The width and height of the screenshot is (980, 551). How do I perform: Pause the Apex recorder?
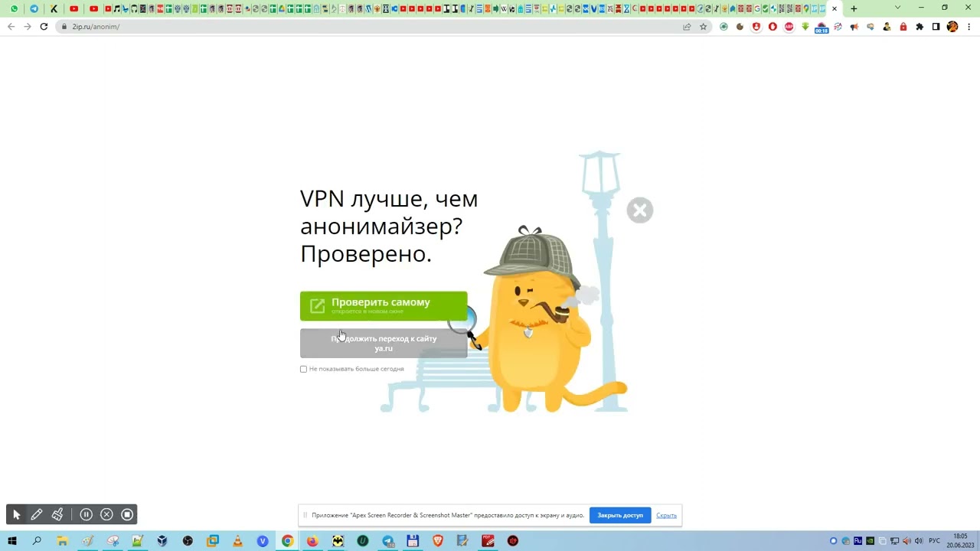click(x=87, y=515)
